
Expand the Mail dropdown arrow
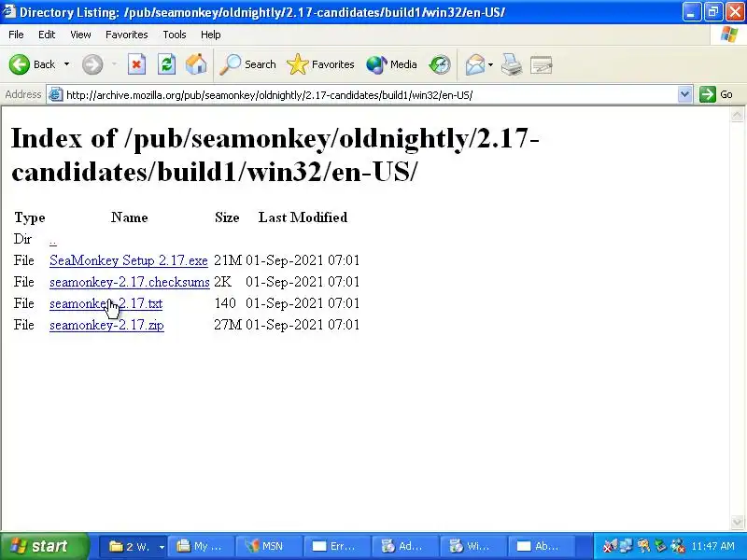click(x=491, y=64)
